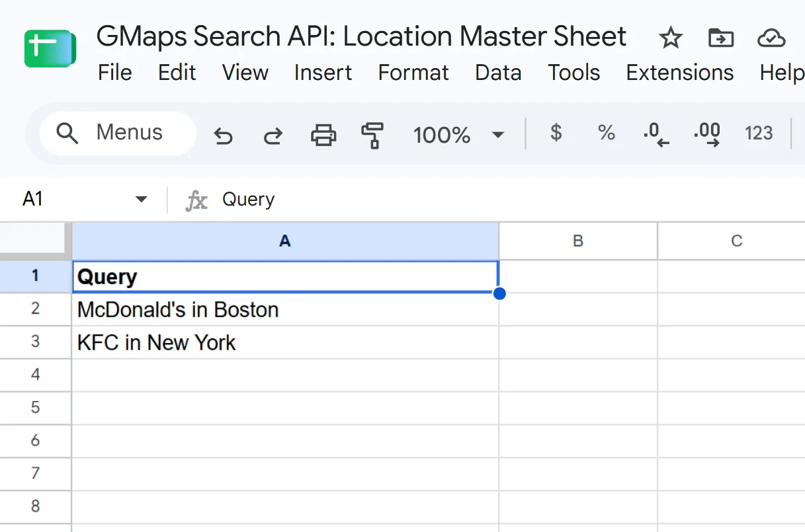Decrease decimal places icon

coord(656,134)
